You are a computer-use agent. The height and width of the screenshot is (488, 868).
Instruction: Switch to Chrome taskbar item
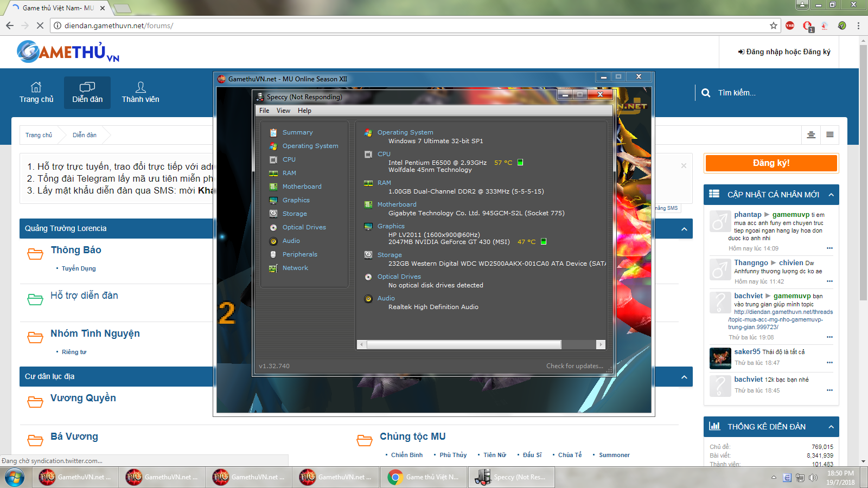click(x=425, y=477)
